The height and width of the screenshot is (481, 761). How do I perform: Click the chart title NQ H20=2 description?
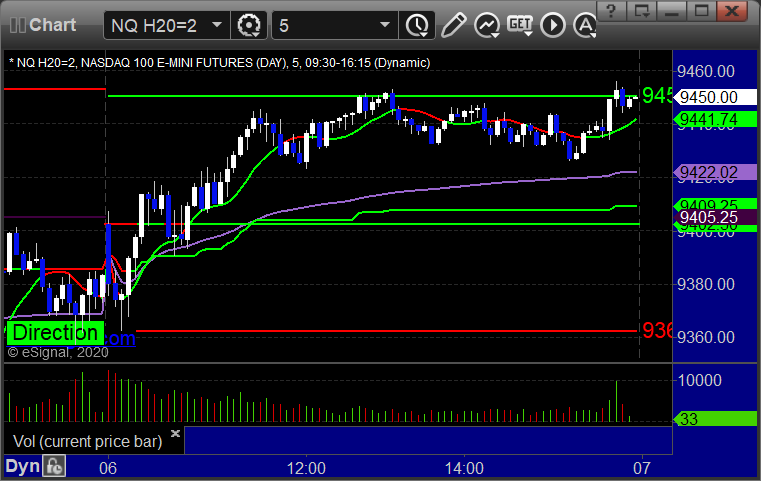click(220, 63)
